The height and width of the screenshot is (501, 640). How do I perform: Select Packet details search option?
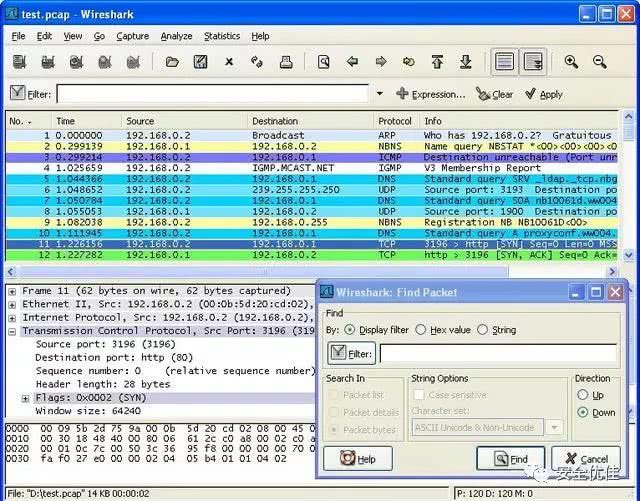click(x=334, y=412)
